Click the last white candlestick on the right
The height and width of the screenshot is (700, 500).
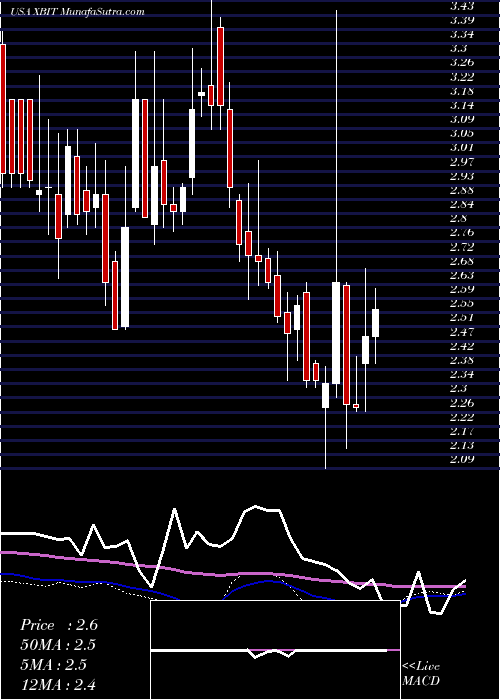pos(375,323)
